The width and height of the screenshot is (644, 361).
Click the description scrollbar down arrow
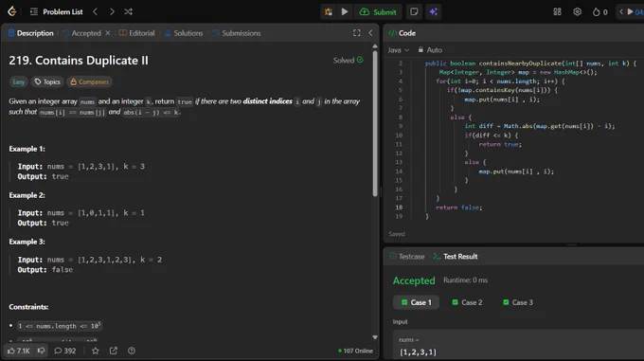tap(375, 337)
